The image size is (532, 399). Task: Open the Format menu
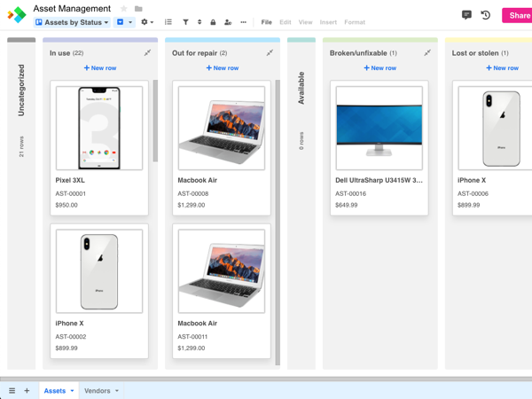pos(355,22)
